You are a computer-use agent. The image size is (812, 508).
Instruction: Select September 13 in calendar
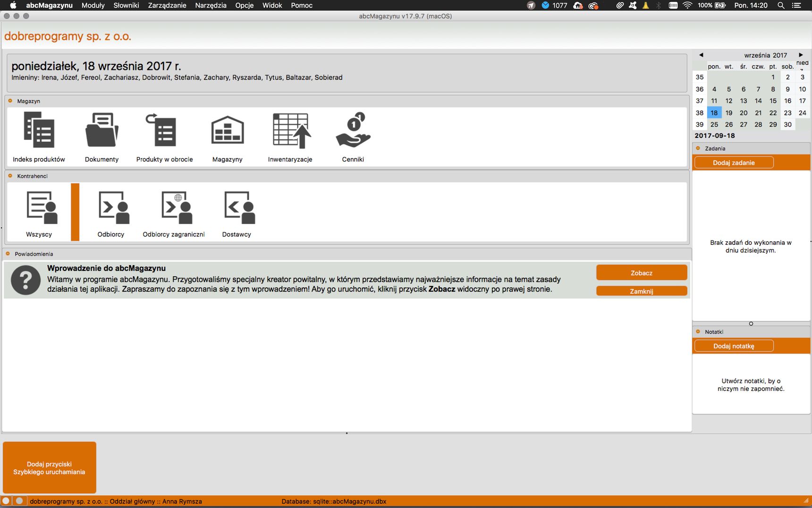tap(744, 101)
